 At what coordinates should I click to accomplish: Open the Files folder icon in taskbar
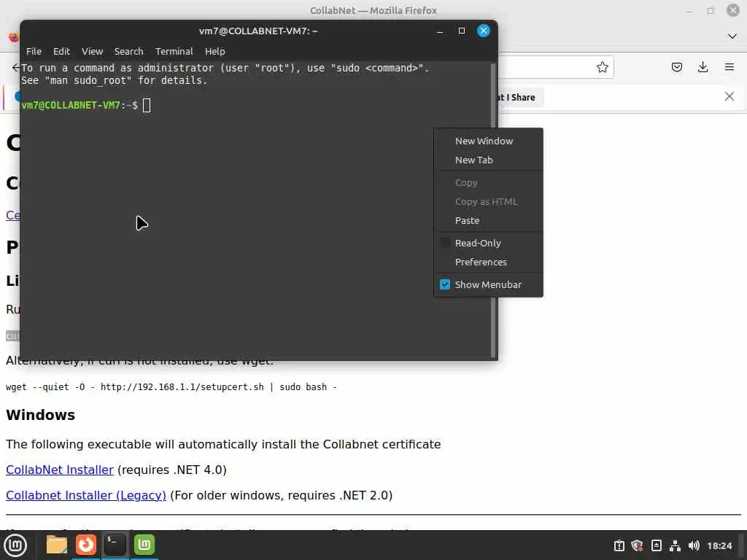[57, 545]
